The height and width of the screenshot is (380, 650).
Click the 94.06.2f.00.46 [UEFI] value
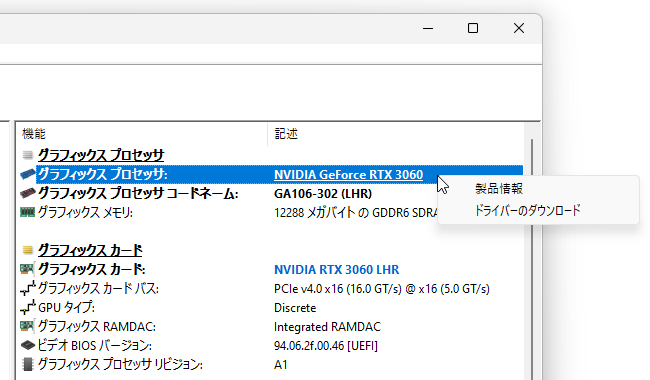tap(326, 346)
